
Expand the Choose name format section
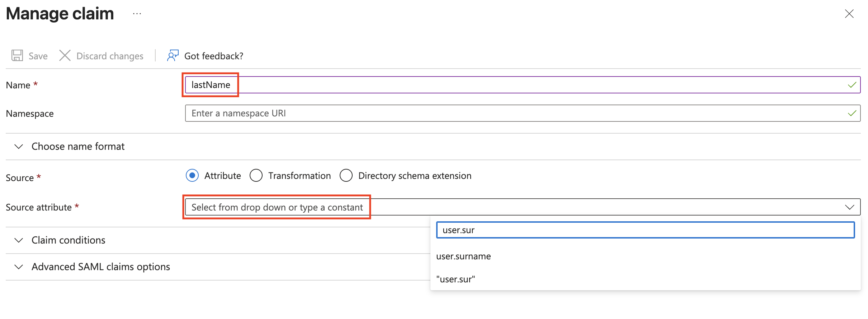click(19, 147)
